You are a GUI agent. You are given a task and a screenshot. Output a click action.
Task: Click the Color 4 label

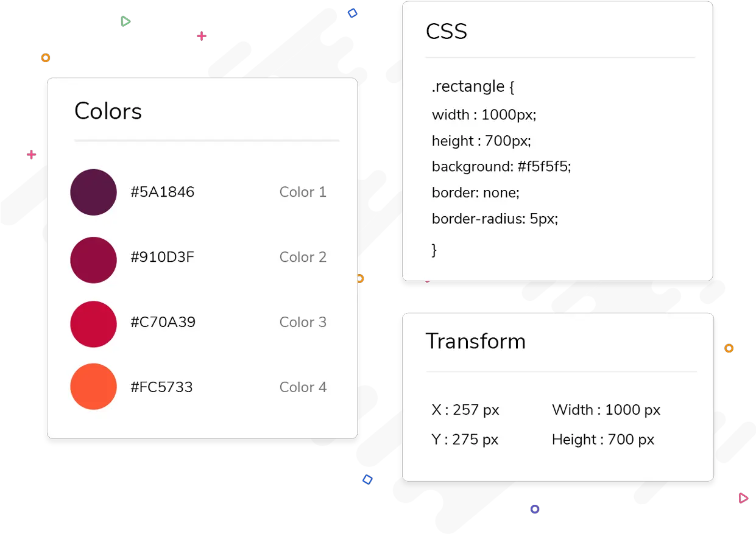(x=303, y=387)
